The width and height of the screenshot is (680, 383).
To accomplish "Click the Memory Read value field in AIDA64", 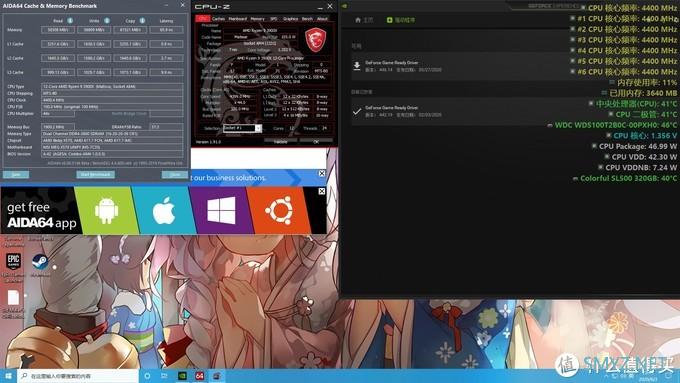I will click(58, 30).
